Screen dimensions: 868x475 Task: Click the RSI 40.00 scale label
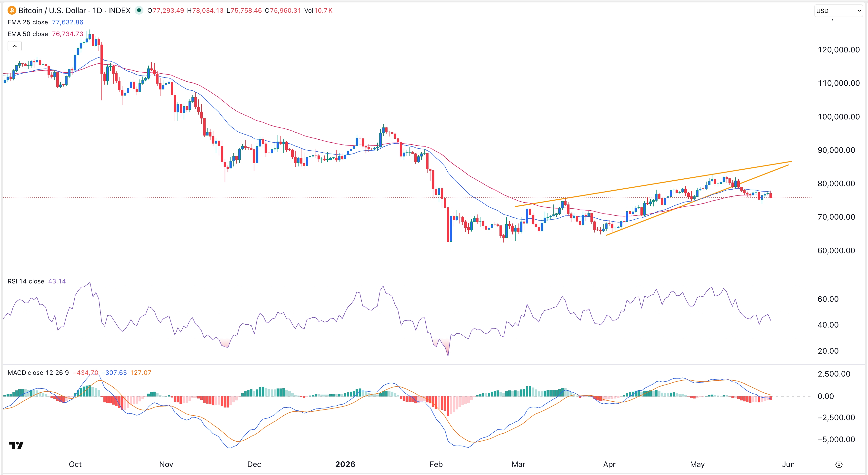point(828,325)
